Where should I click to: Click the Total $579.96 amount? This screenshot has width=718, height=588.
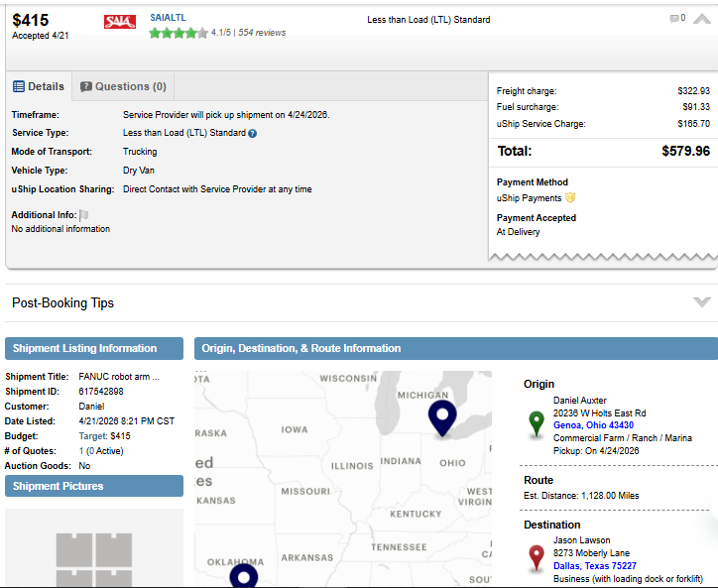coord(685,151)
